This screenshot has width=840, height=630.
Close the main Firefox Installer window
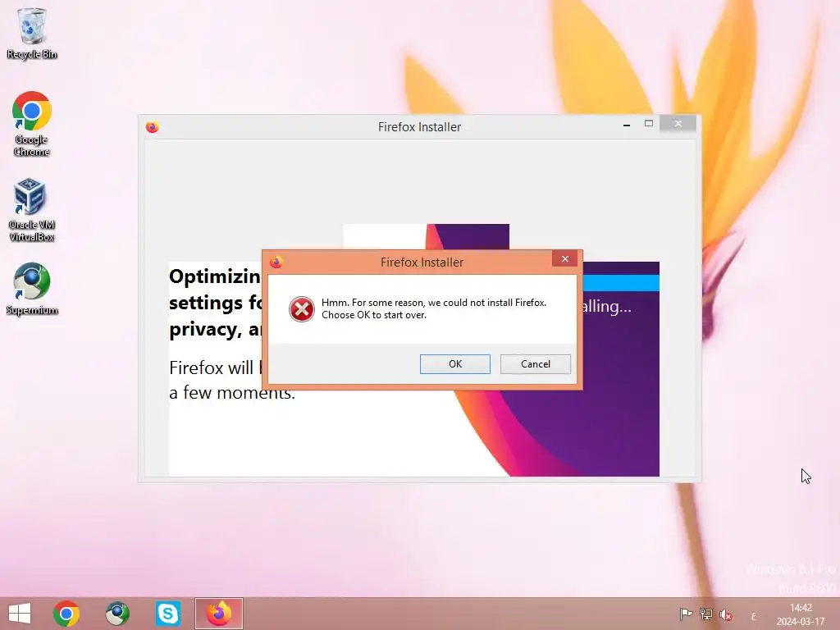coord(678,124)
